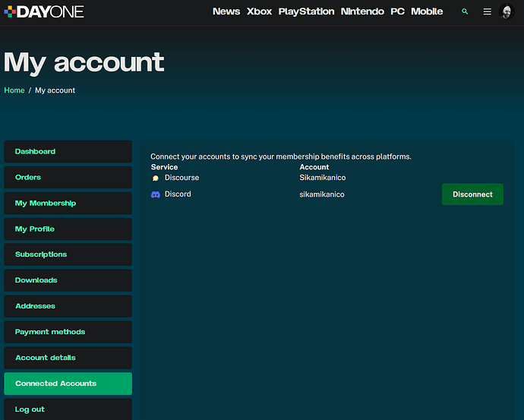
Task: Follow the Home breadcrumb link
Action: pyautogui.click(x=14, y=90)
